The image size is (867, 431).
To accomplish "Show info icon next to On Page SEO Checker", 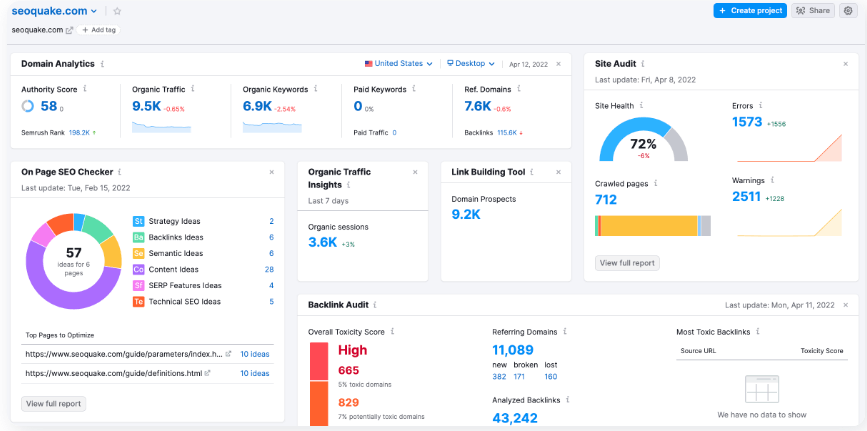I will pos(120,172).
